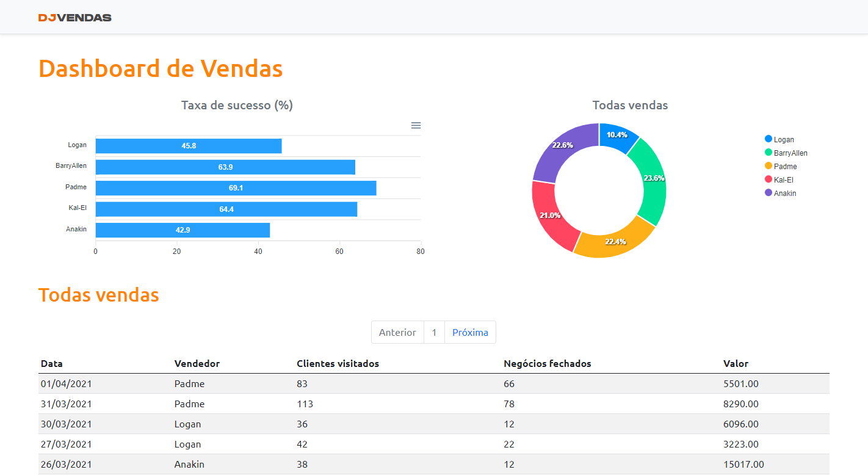Click the DJVENDAS logo
Image resolution: width=868 pixels, height=475 pixels.
pyautogui.click(x=74, y=17)
